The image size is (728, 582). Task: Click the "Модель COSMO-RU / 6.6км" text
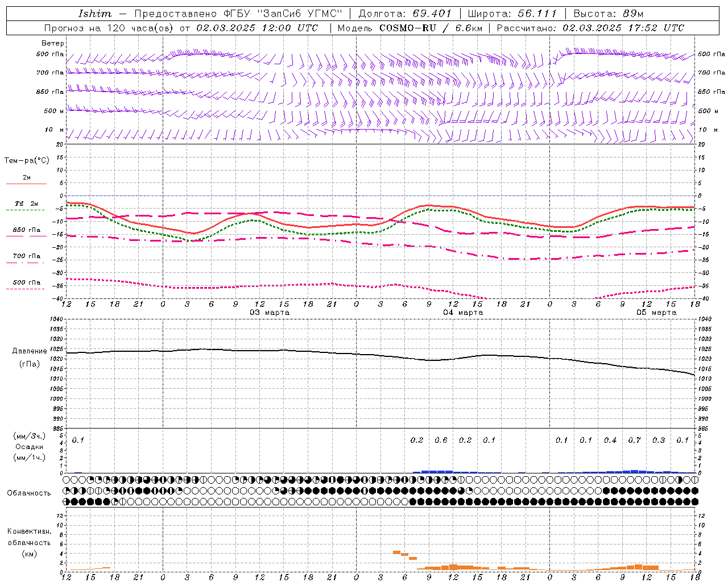click(410, 28)
